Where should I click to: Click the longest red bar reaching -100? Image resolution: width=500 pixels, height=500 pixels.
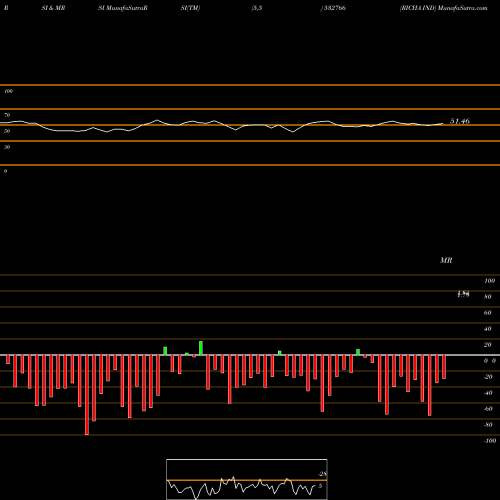pyautogui.click(x=87, y=395)
